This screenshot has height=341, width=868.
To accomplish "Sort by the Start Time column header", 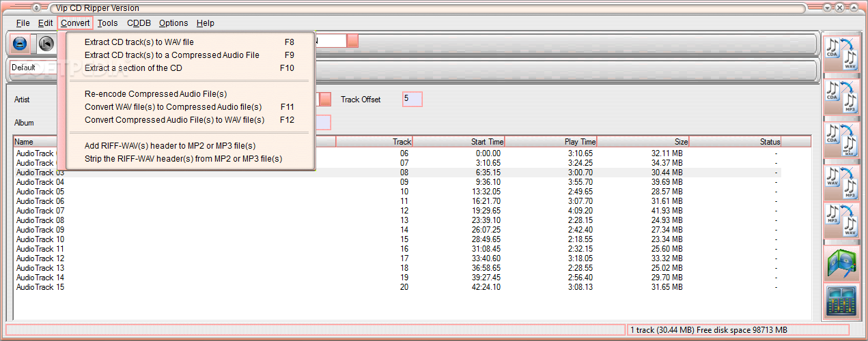I will click(x=458, y=142).
